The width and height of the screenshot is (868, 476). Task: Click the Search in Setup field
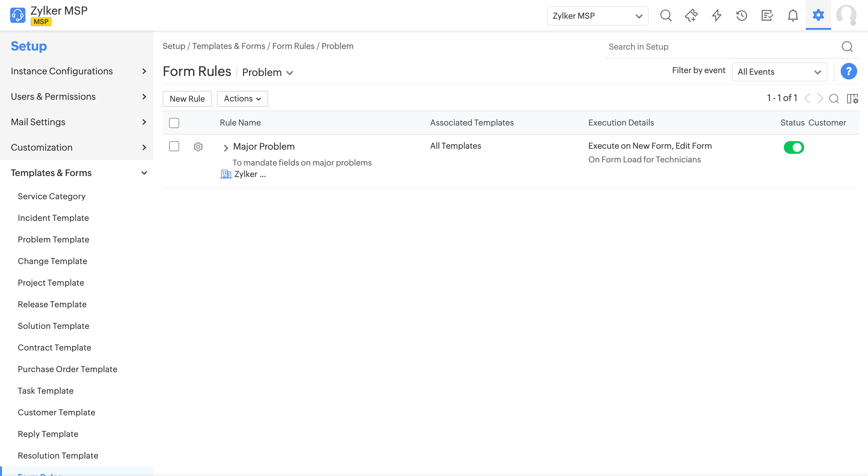coord(721,47)
